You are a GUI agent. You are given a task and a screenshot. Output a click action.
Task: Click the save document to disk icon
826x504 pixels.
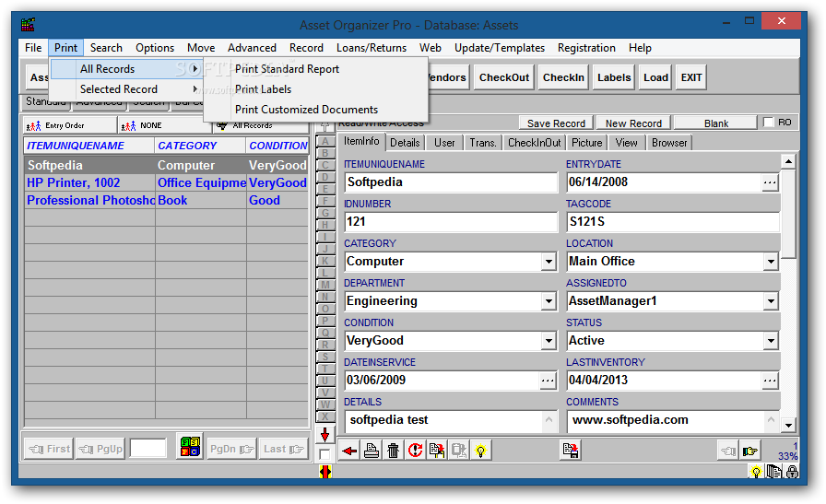pos(570,451)
